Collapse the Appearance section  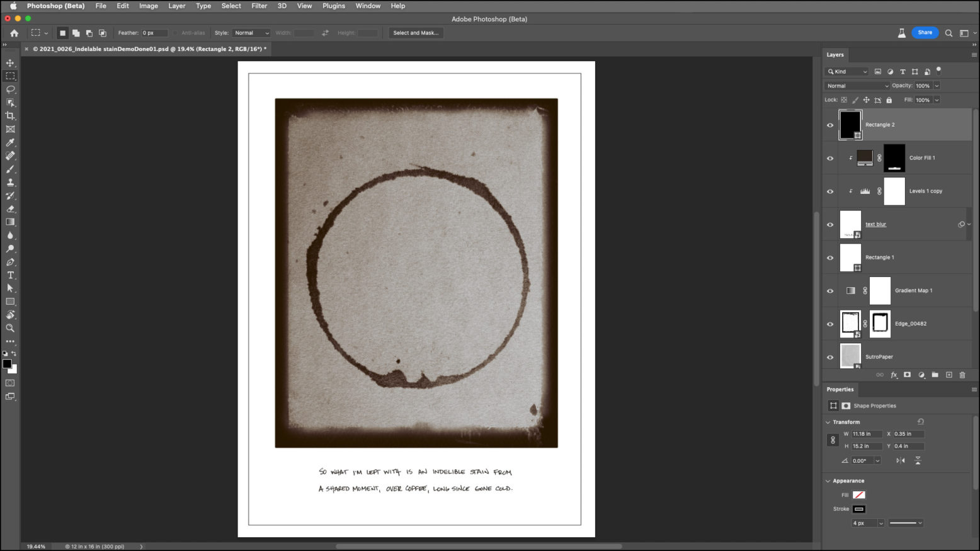coord(828,481)
